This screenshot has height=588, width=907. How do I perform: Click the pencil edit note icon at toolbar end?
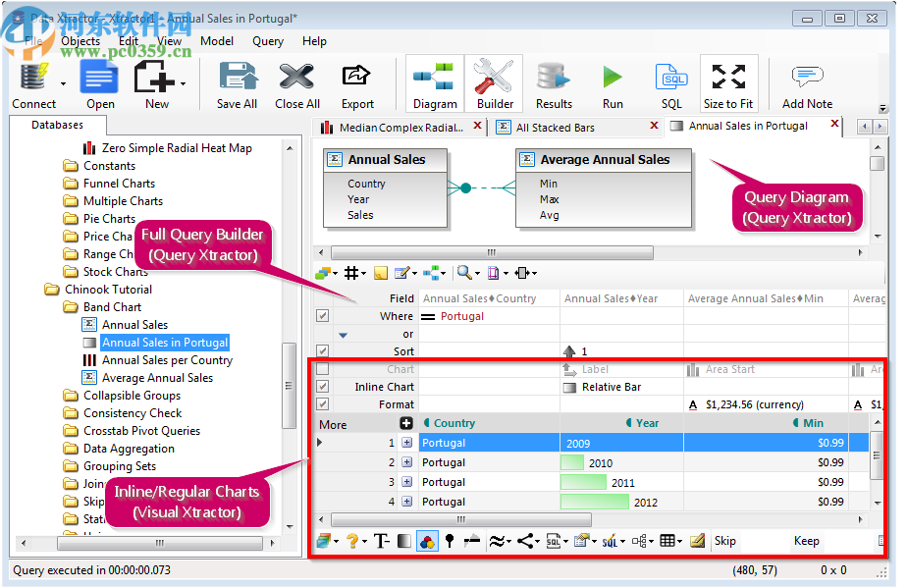[x=698, y=541]
